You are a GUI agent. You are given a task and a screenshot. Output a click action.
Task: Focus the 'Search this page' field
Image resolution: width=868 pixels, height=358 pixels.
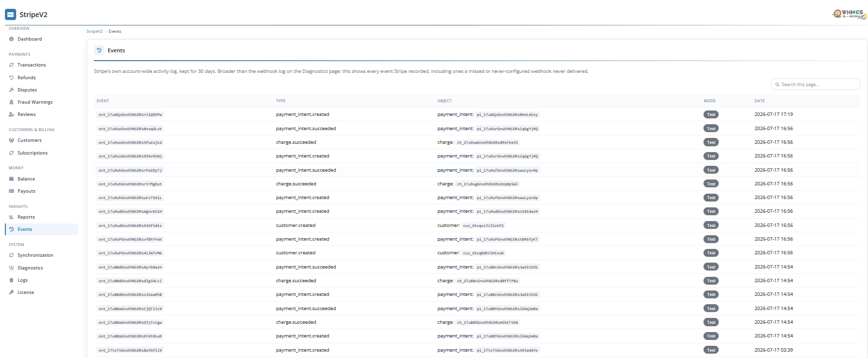[x=815, y=84]
